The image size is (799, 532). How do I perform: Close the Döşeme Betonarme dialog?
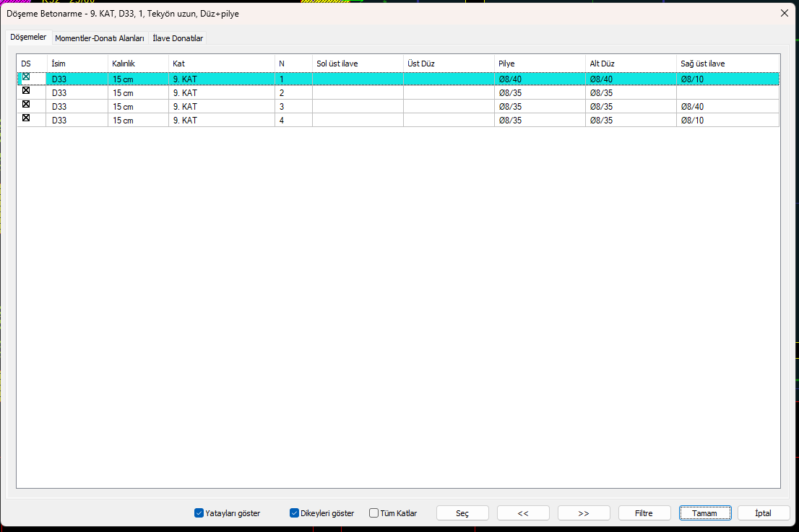click(785, 13)
